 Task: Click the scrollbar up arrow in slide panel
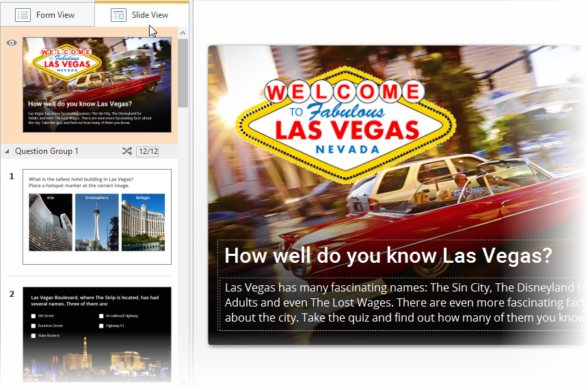pyautogui.click(x=183, y=33)
